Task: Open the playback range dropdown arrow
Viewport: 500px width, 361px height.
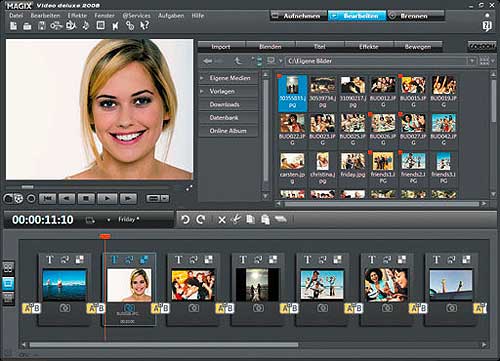Action: [x=165, y=199]
